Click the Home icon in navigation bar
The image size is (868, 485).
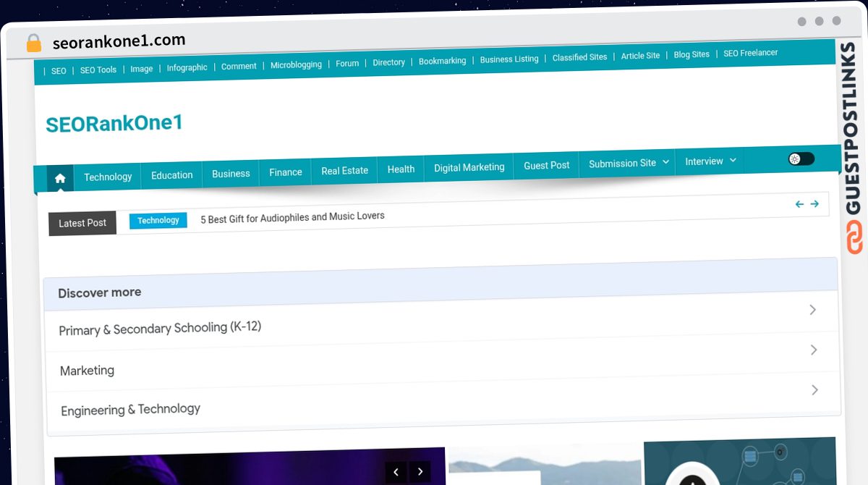(60, 178)
